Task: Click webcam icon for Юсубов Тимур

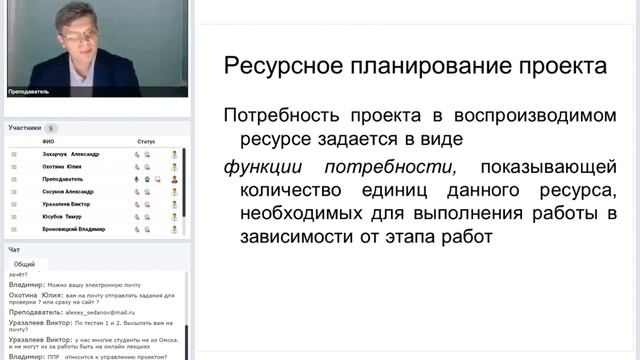Action: click(x=147, y=217)
